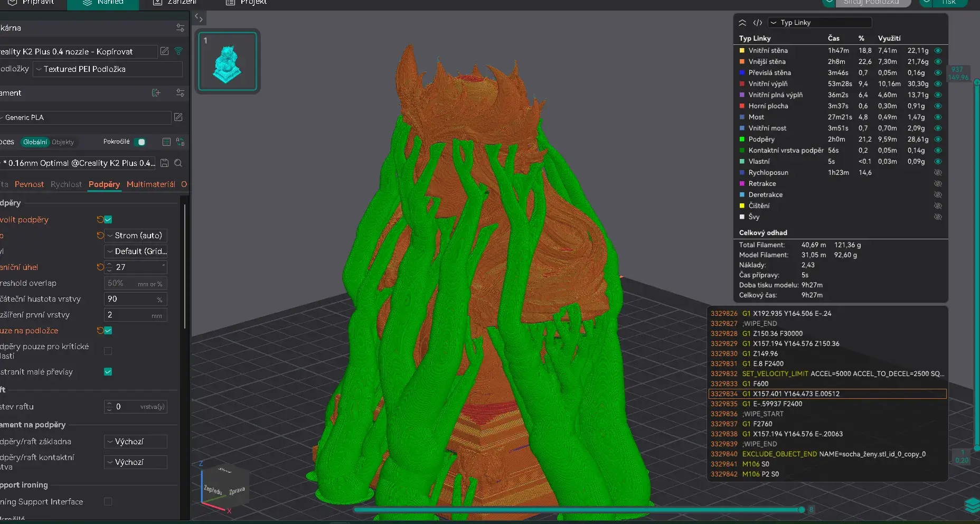Open the process settings list icon

point(166,142)
